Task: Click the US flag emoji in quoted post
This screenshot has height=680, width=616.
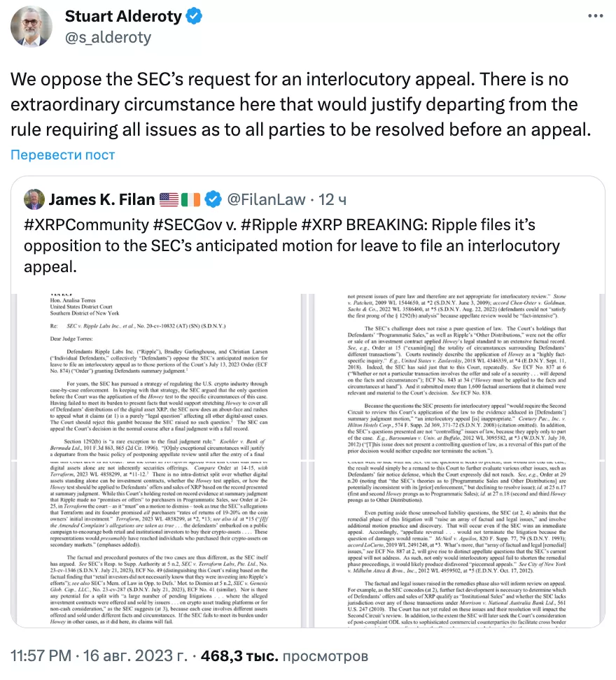Action: point(169,200)
